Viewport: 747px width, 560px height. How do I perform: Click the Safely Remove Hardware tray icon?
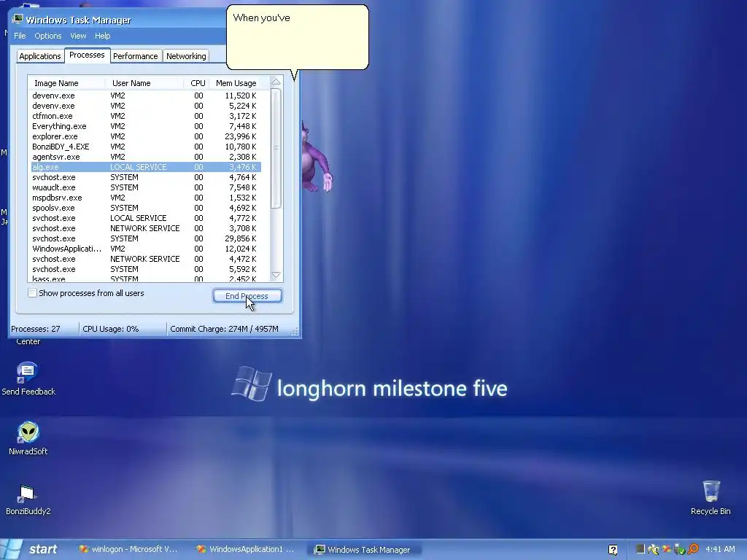tap(679, 550)
